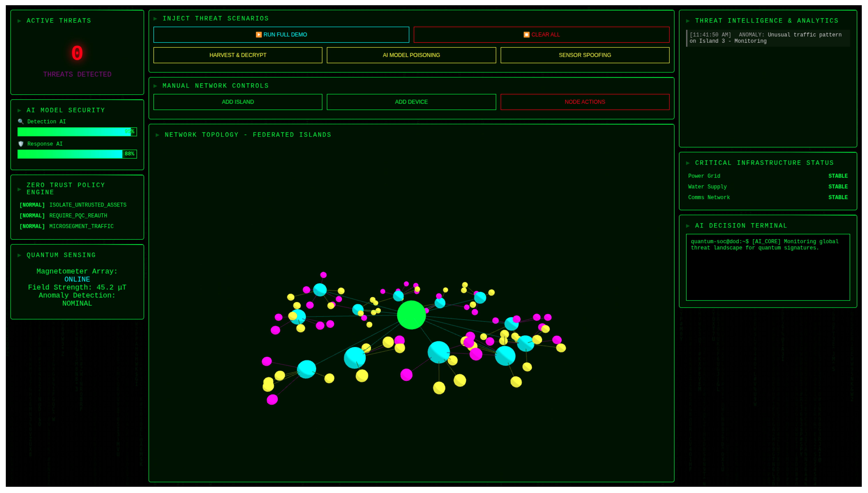
Task: Click the shield icon beside Response AI
Action: tap(21, 144)
